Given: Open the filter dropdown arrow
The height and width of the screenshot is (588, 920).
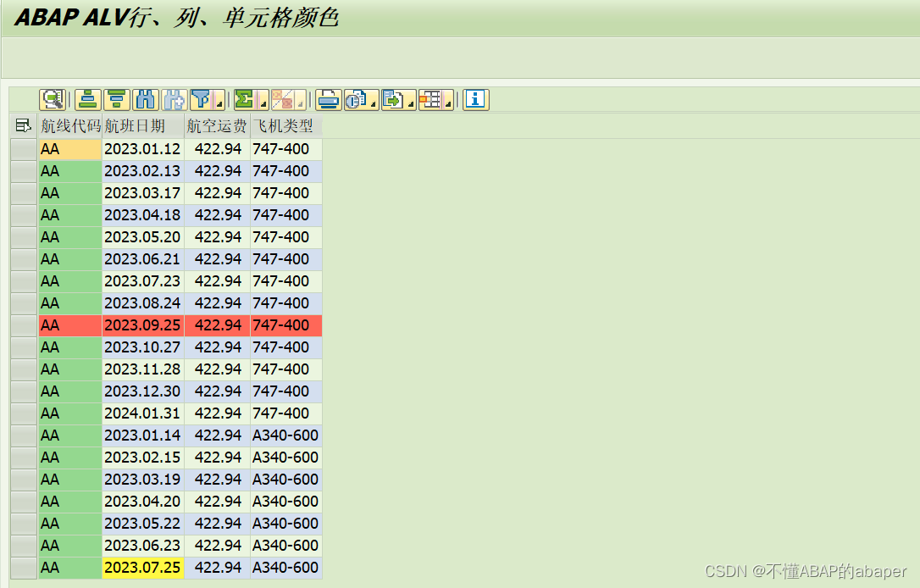Looking at the screenshot, I should pos(217,103).
